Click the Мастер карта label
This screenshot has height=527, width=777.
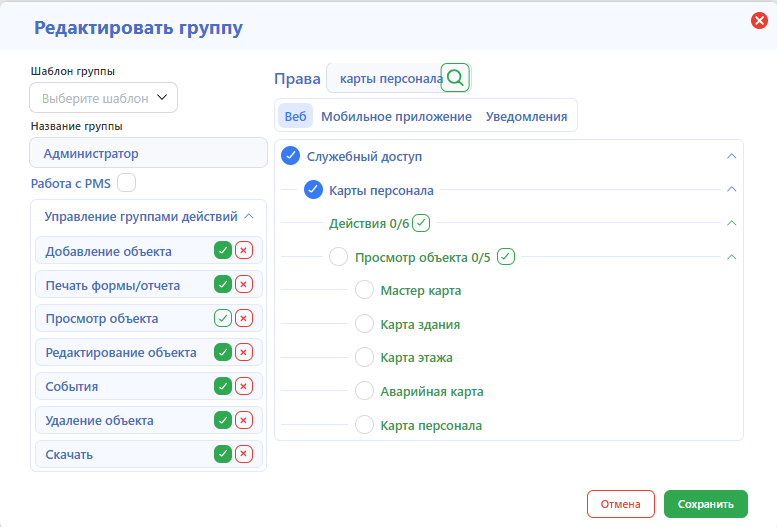[x=421, y=291]
